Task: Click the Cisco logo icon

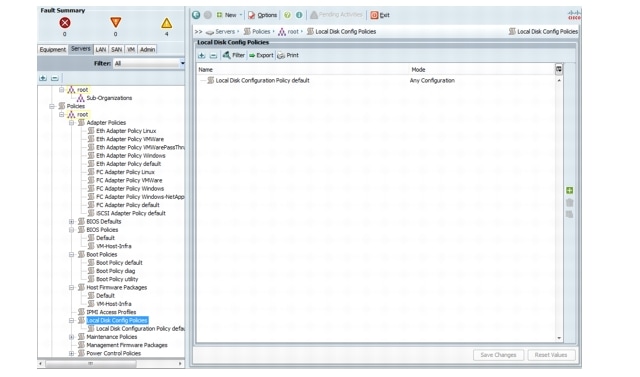Action: [x=574, y=16]
